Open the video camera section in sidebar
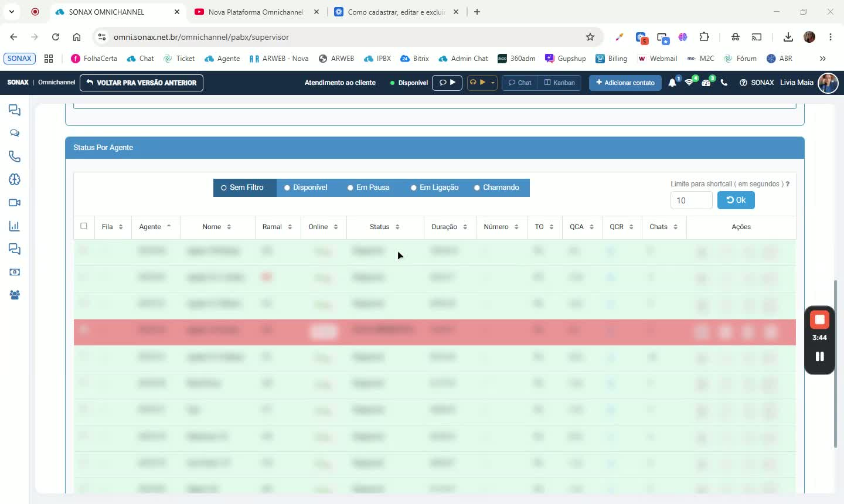This screenshot has width=844, height=504. [x=15, y=203]
